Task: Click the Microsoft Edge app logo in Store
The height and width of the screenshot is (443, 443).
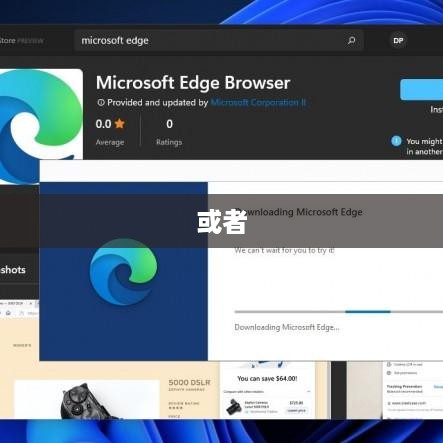Action: click(41, 126)
